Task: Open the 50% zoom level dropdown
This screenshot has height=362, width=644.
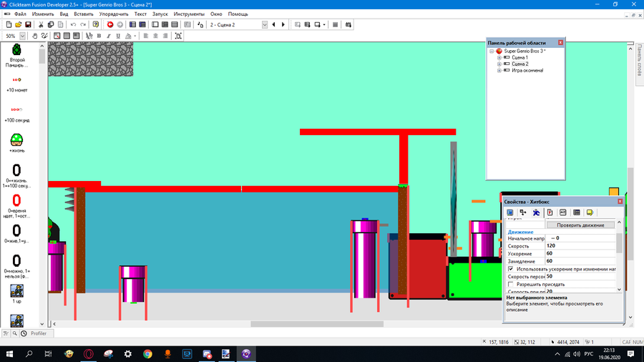Action: coord(23,36)
